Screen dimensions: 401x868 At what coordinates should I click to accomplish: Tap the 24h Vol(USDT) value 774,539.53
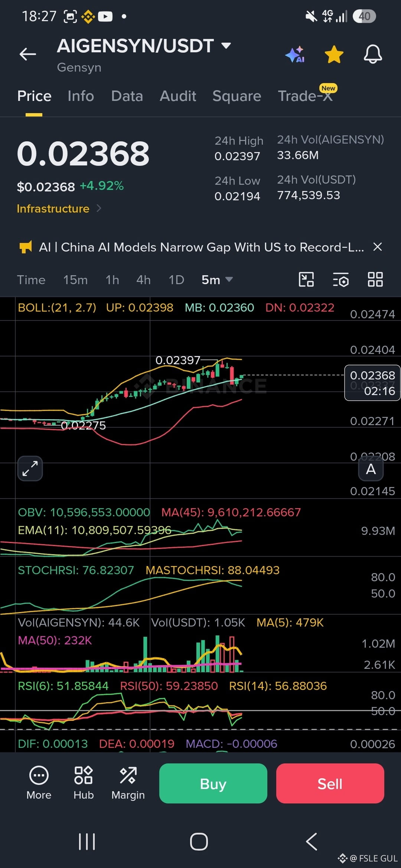tap(309, 195)
